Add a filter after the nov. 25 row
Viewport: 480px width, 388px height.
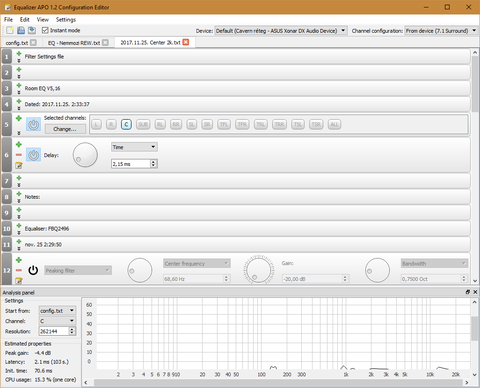click(x=19, y=242)
